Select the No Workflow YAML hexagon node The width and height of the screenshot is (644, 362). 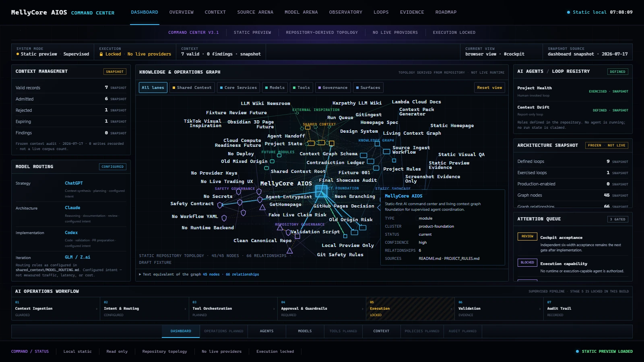point(224,218)
